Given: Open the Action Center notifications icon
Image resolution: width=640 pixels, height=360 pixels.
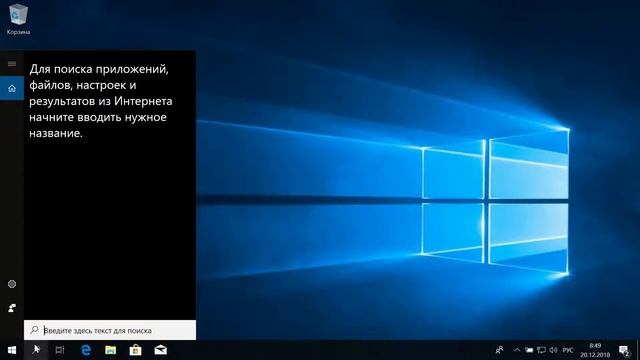Looking at the screenshot, I should [624, 350].
